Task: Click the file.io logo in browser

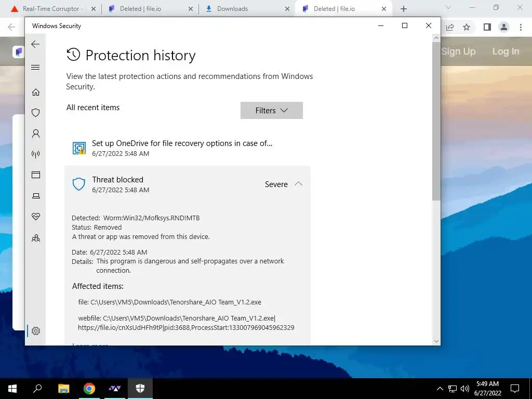Action: pyautogui.click(x=19, y=51)
